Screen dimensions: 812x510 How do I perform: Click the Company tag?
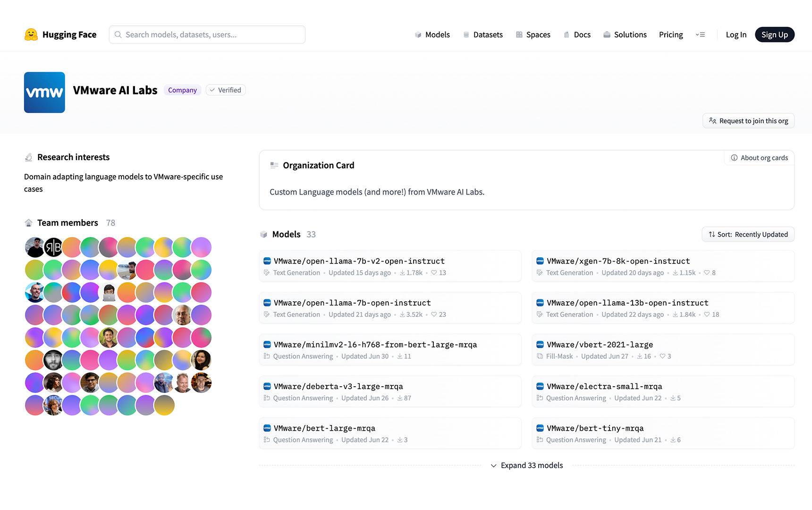182,90
